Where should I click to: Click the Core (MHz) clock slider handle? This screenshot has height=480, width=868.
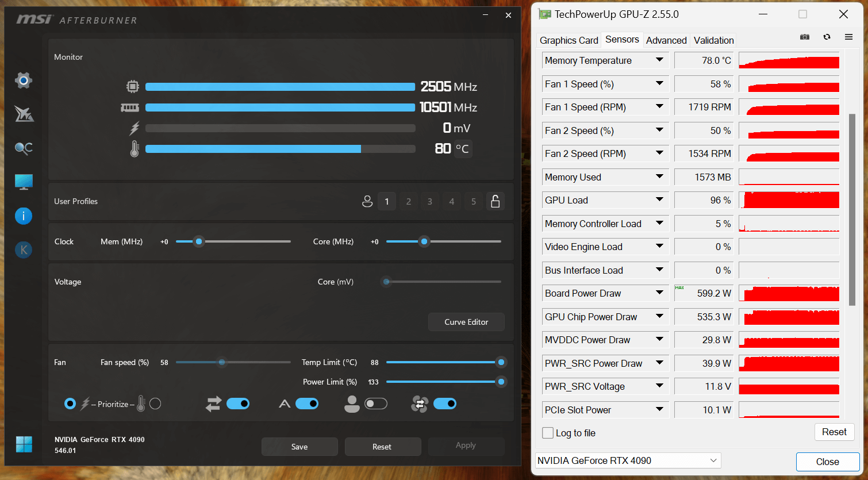(424, 241)
